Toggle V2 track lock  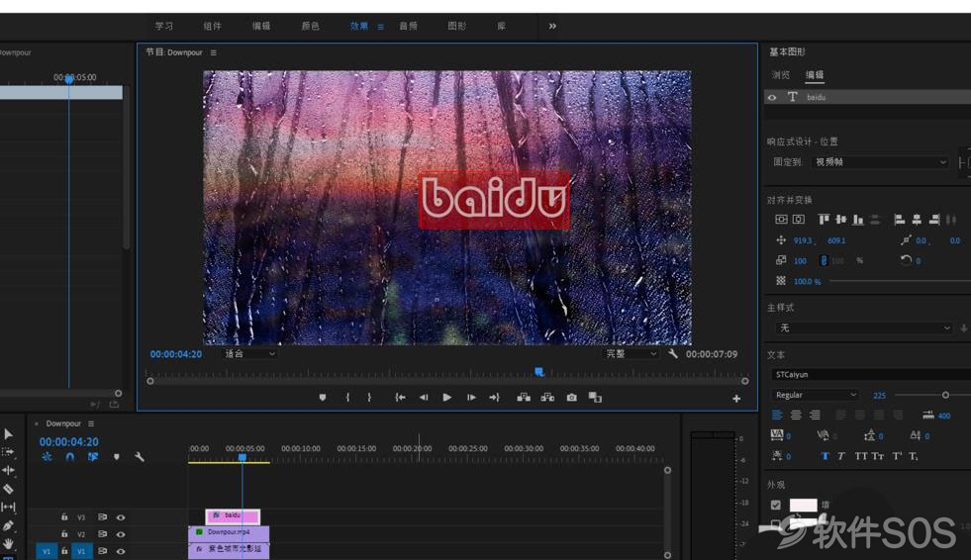[x=64, y=533]
